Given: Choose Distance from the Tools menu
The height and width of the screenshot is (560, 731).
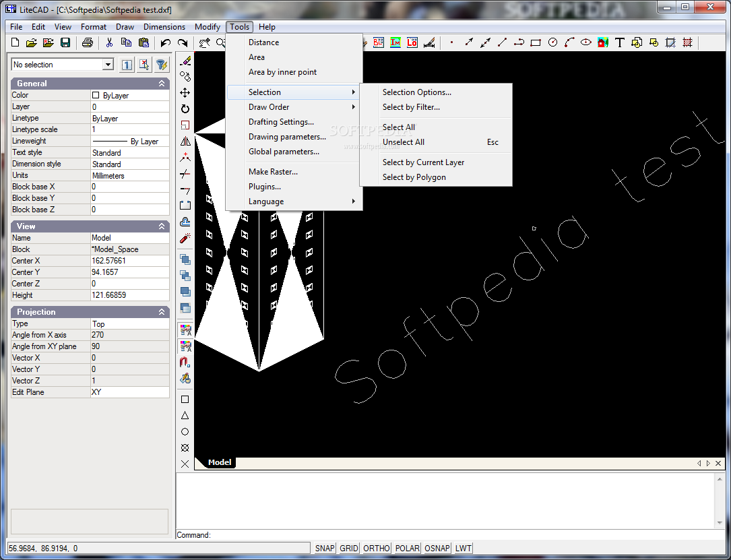Looking at the screenshot, I should pos(294,42).
